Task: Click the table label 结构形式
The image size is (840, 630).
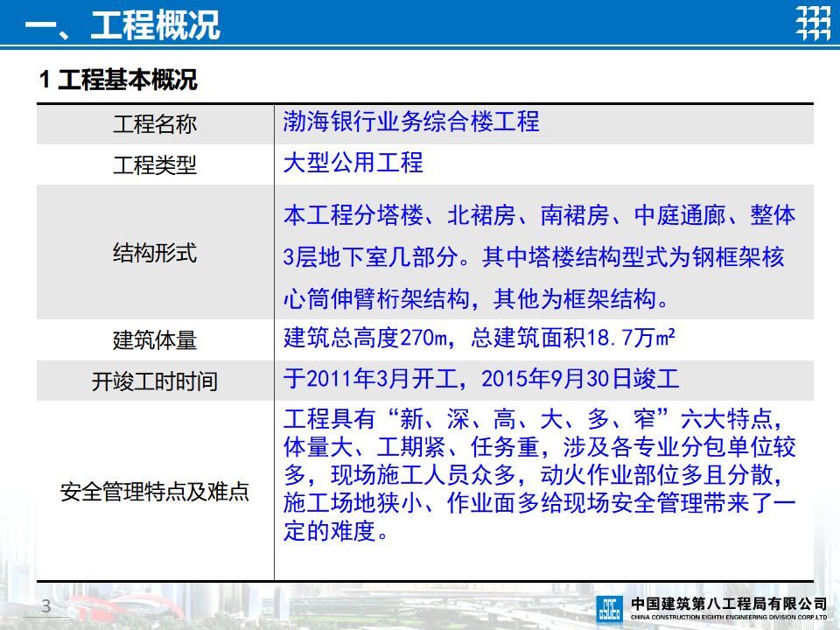Action: (x=155, y=253)
